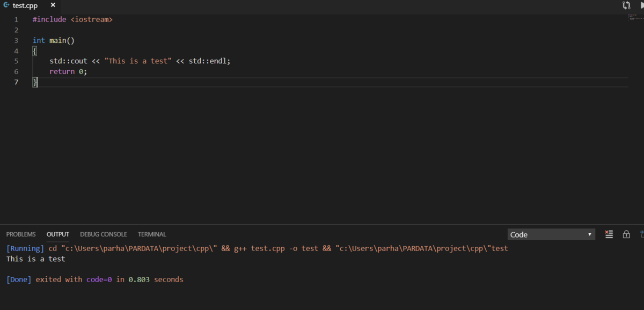Click the g++ test.cpp command text
The height and width of the screenshot is (310, 644).
pos(276,248)
